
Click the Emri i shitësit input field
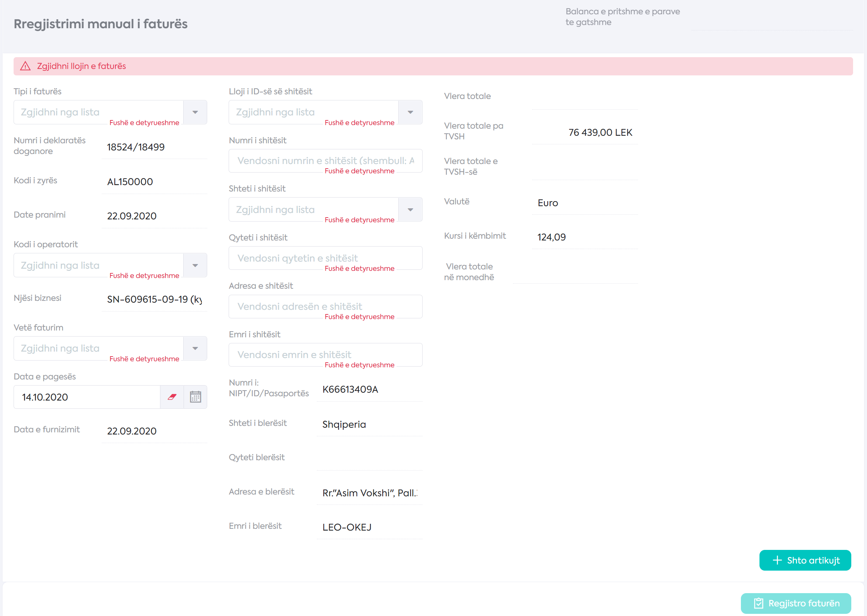click(325, 354)
